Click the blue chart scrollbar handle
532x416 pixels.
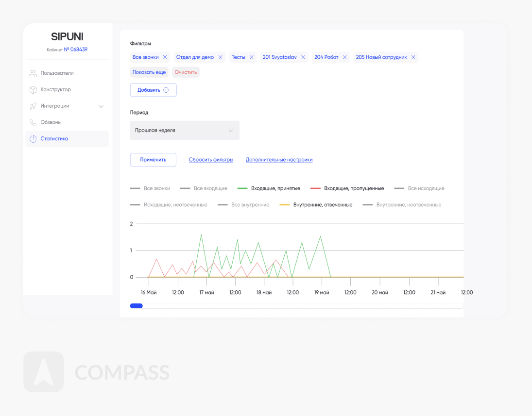point(137,306)
